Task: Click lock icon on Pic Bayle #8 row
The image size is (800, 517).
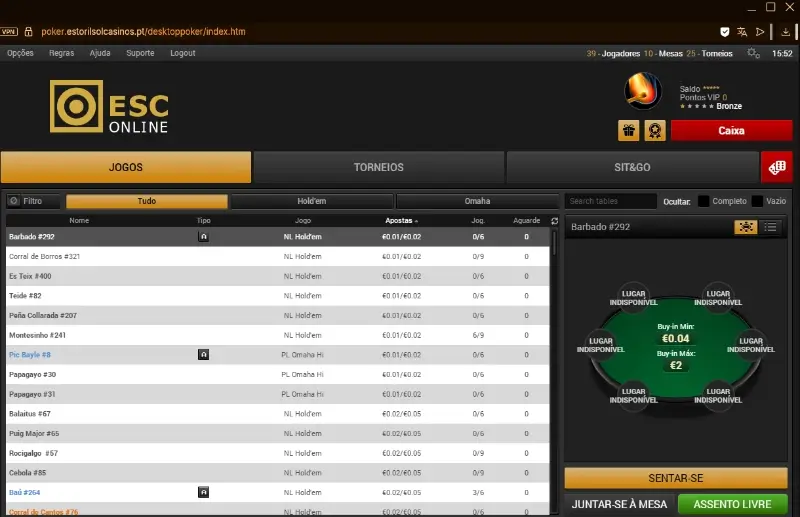Action: click(x=203, y=355)
